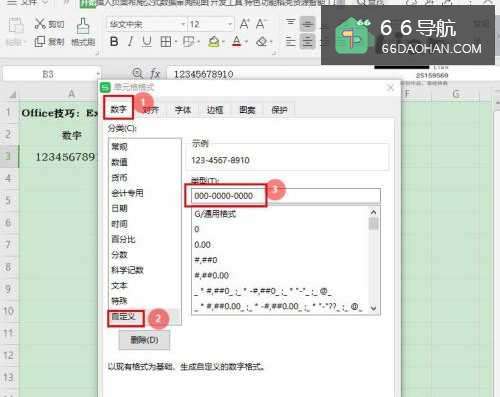
Task: Click the top-align text icon
Action: pyautogui.click(x=291, y=23)
